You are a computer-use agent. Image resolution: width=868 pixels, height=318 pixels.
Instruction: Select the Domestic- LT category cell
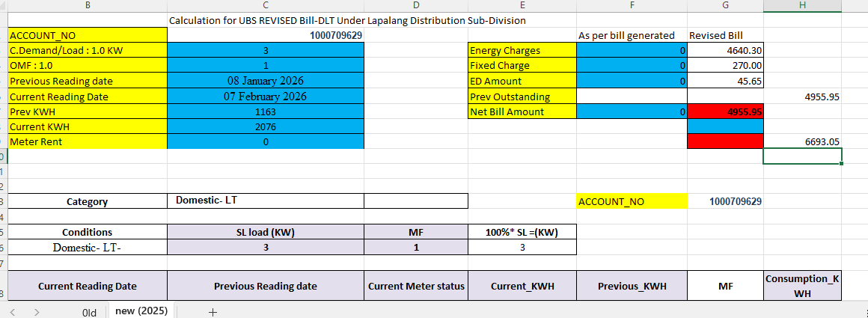point(266,201)
